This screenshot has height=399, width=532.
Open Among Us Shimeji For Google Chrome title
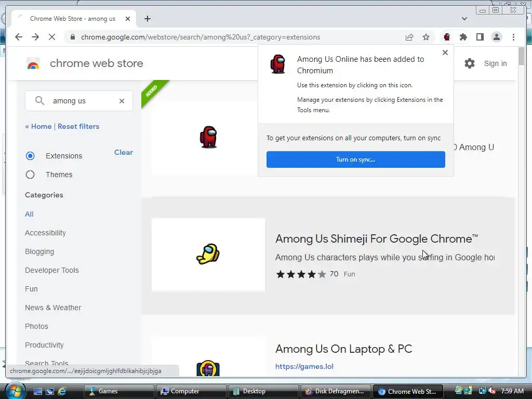pos(377,239)
